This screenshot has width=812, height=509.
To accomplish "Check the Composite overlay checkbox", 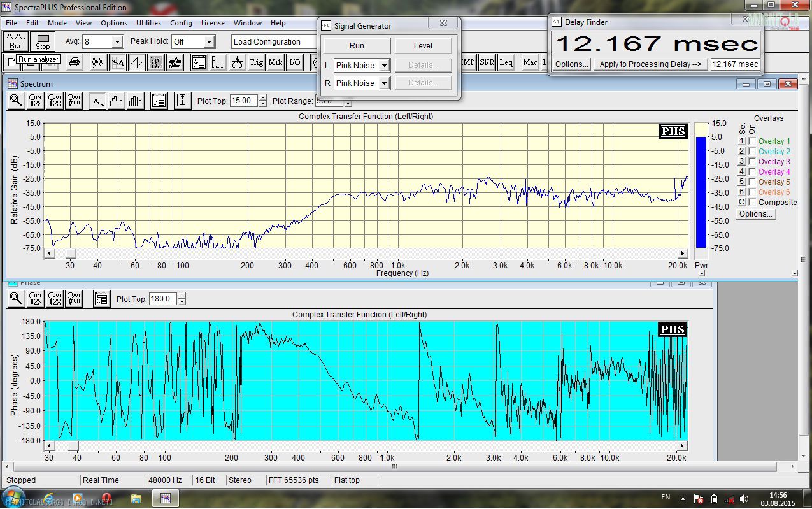I will pos(752,203).
